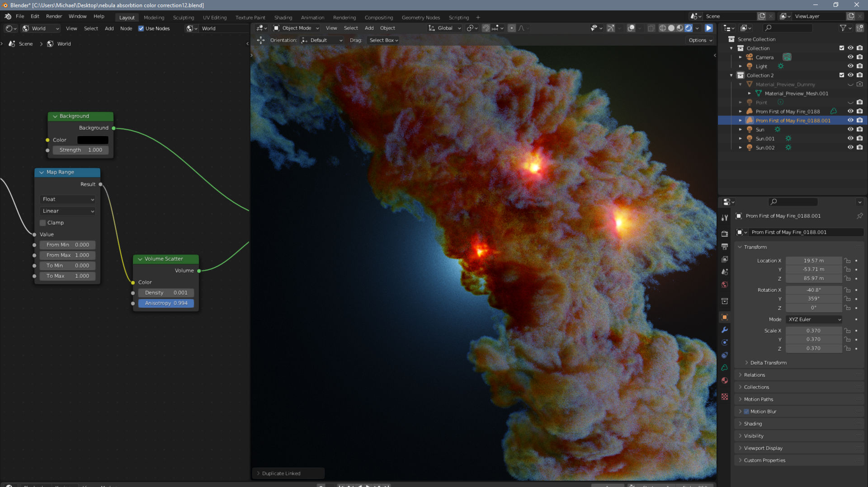Click the Background node color swatch

tap(92, 140)
